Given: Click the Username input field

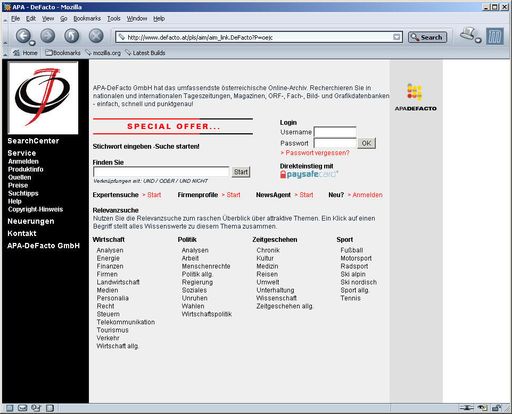Looking at the screenshot, I should pyautogui.click(x=335, y=132).
